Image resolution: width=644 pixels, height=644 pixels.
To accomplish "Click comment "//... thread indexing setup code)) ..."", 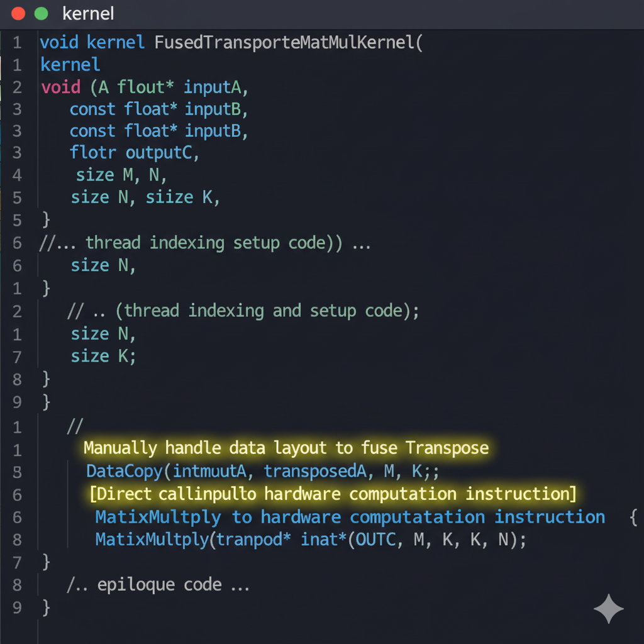I will pyautogui.click(x=205, y=243).
